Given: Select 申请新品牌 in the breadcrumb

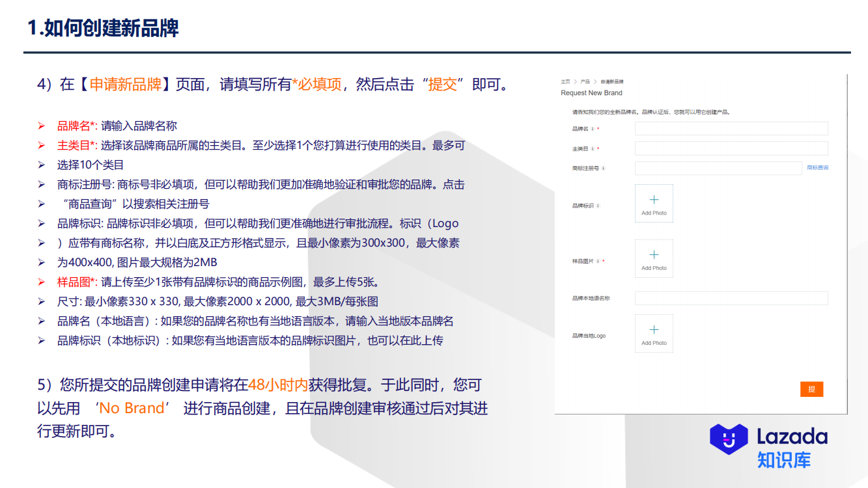Looking at the screenshot, I should (612, 81).
